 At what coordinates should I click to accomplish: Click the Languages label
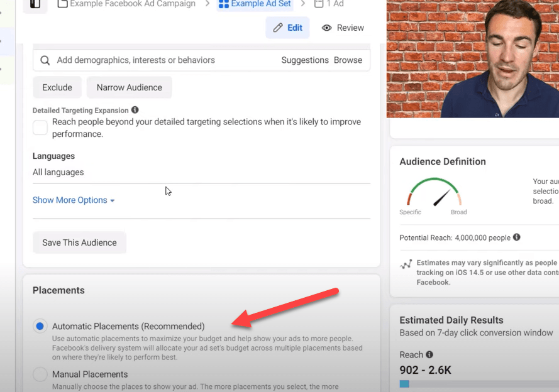coord(53,156)
